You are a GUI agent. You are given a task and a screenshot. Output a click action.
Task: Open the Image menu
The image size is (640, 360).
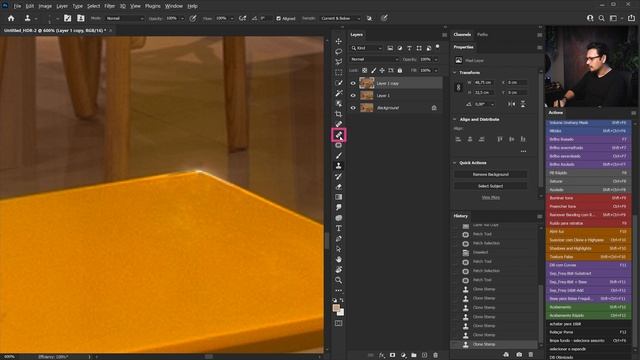[x=45, y=6]
